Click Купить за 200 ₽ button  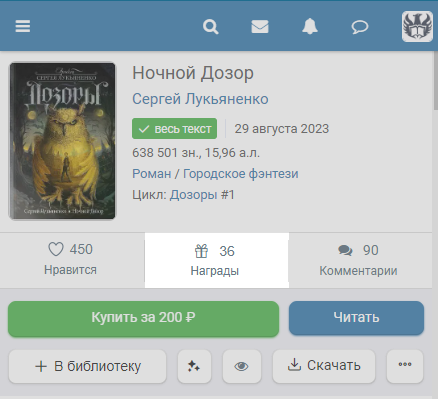143,319
